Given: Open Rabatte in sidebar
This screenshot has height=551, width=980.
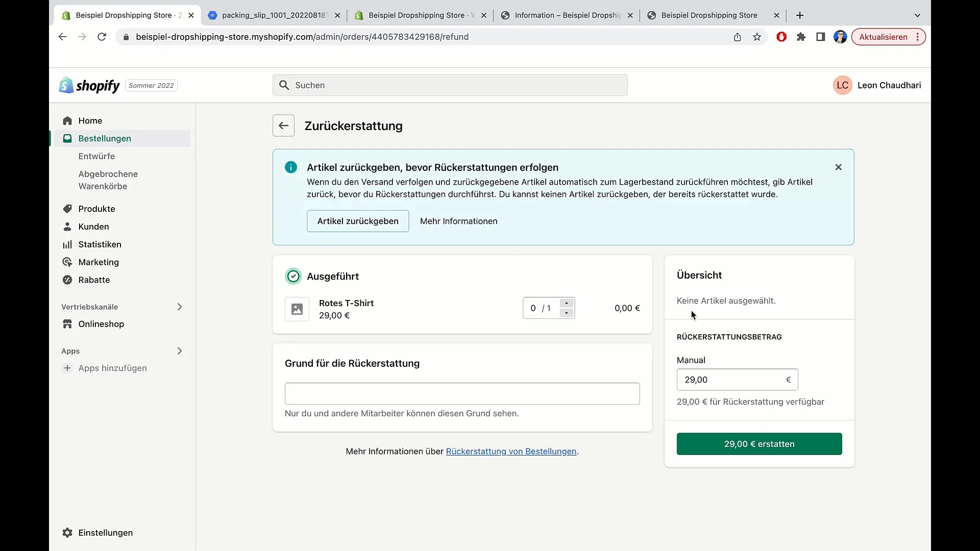Looking at the screenshot, I should click(x=94, y=280).
